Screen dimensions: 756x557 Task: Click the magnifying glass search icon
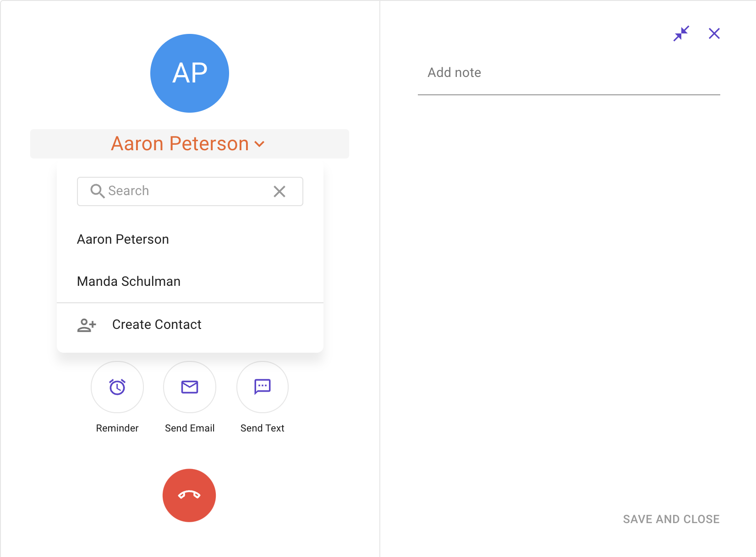(97, 191)
